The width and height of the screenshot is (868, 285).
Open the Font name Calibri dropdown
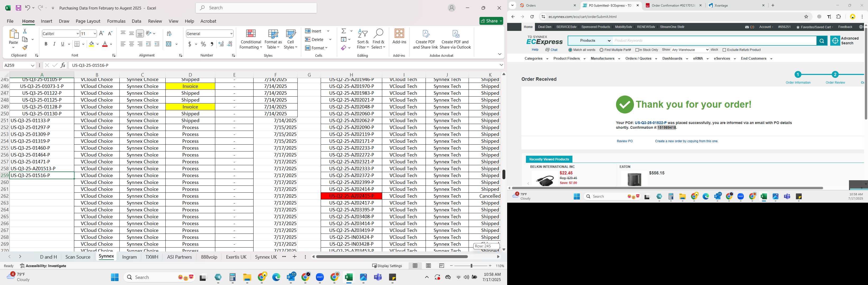(77, 34)
